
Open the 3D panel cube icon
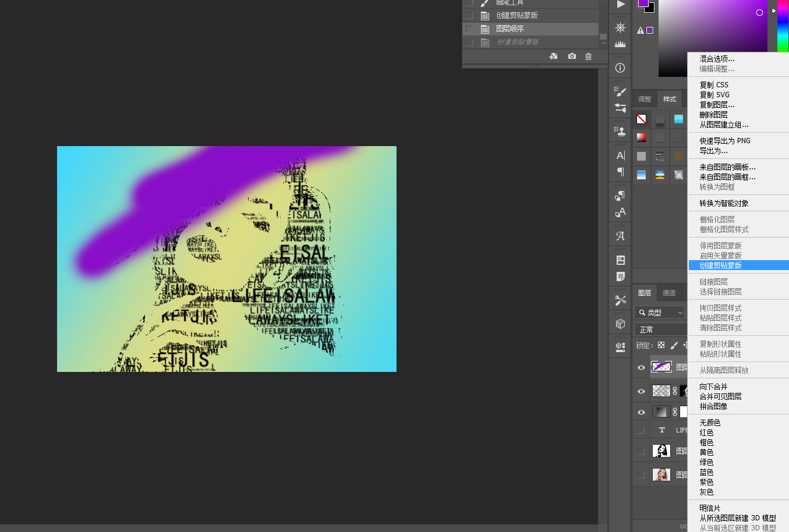pyautogui.click(x=620, y=324)
